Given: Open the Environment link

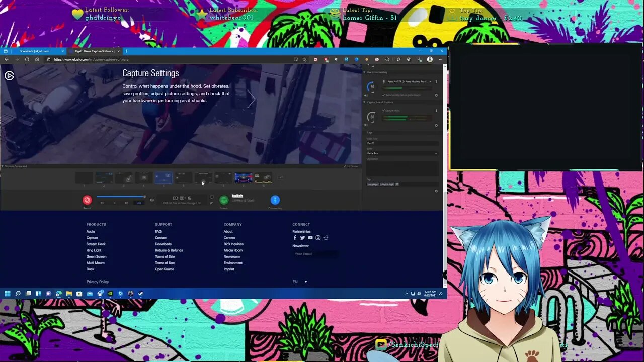Looking at the screenshot, I should (x=233, y=263).
